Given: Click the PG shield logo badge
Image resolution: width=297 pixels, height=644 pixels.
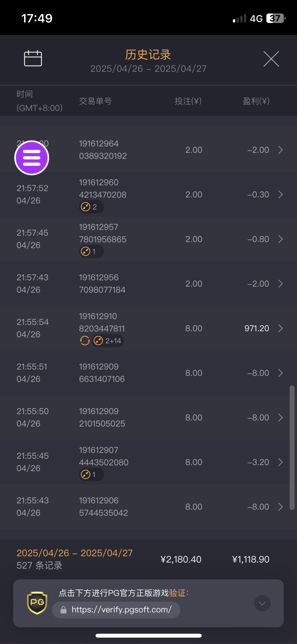Looking at the screenshot, I should pyautogui.click(x=37, y=603).
